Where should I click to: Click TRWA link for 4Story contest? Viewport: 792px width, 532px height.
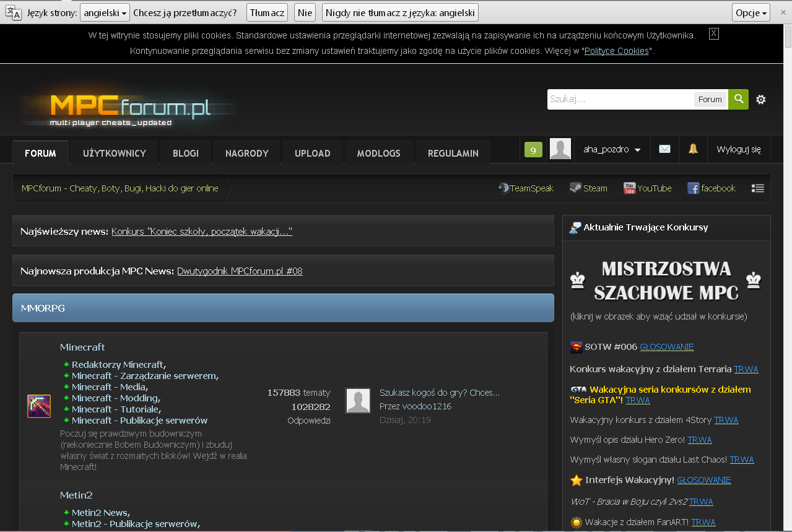click(726, 420)
